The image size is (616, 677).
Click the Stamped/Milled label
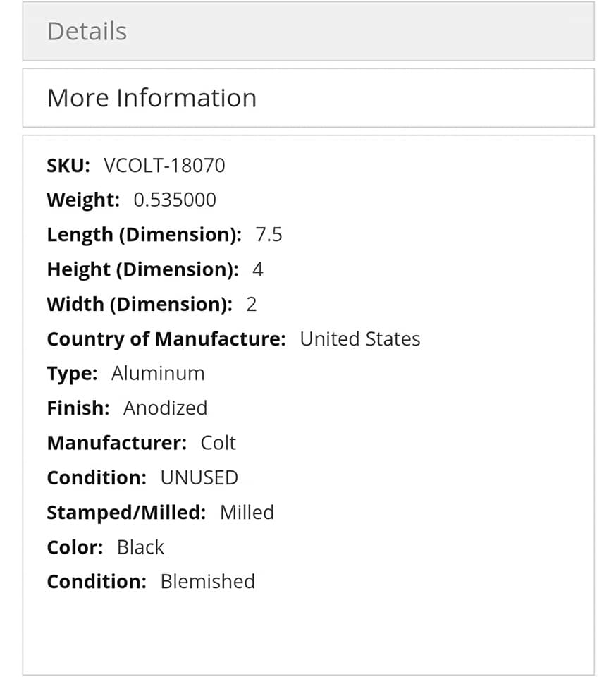coord(125,512)
